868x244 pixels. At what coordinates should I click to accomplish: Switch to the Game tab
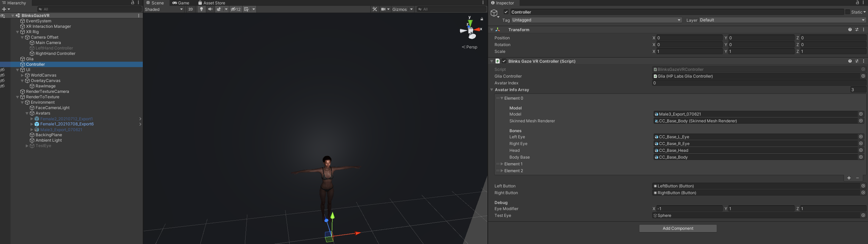click(181, 3)
